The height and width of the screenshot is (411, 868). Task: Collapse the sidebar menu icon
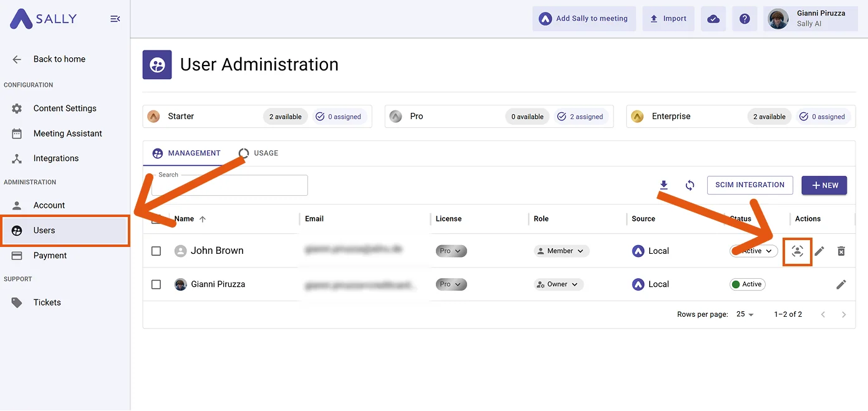(115, 19)
